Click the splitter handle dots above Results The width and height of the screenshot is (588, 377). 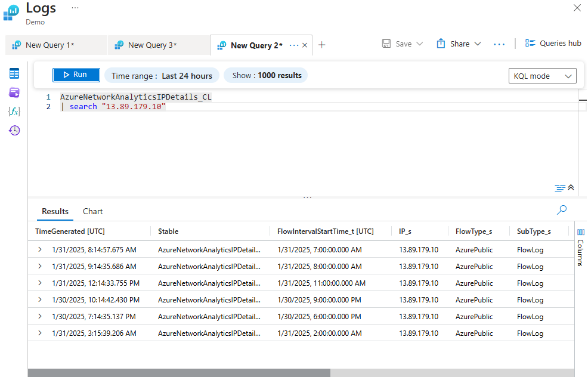tap(308, 197)
